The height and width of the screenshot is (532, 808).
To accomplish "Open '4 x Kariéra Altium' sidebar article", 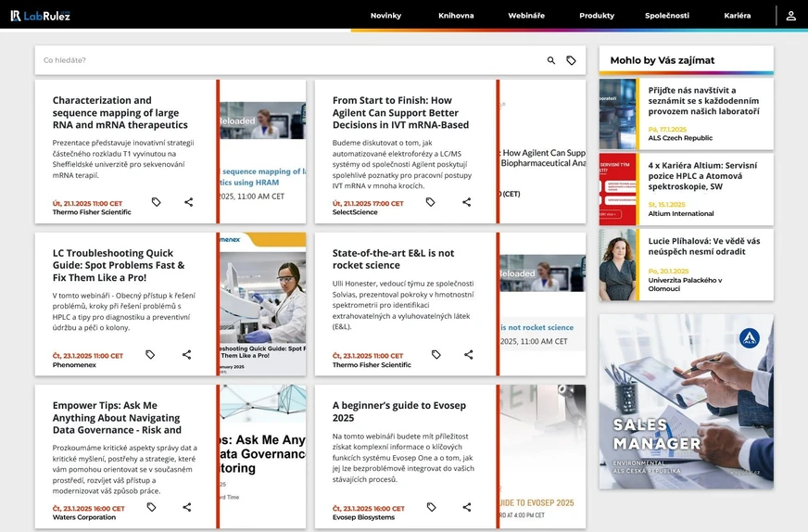I will tap(702, 176).
